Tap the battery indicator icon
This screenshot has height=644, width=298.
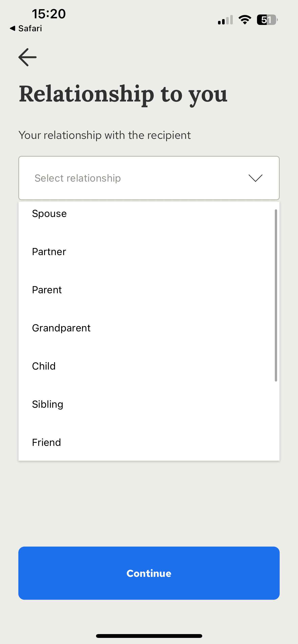[267, 20]
